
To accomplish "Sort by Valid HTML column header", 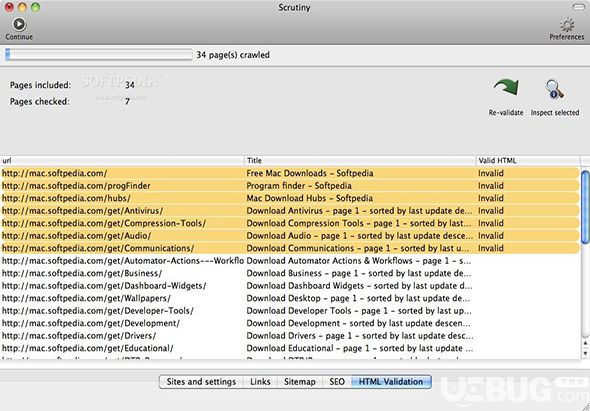I will click(528, 161).
